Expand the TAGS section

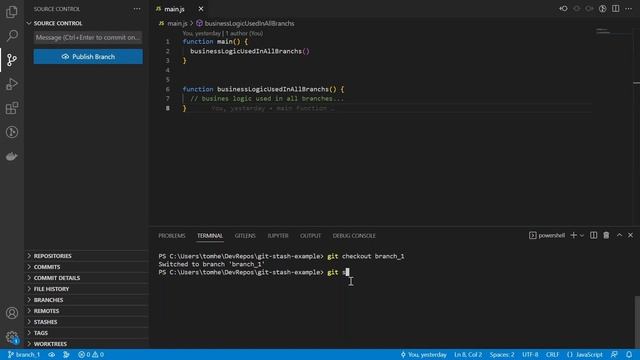pos(87,333)
